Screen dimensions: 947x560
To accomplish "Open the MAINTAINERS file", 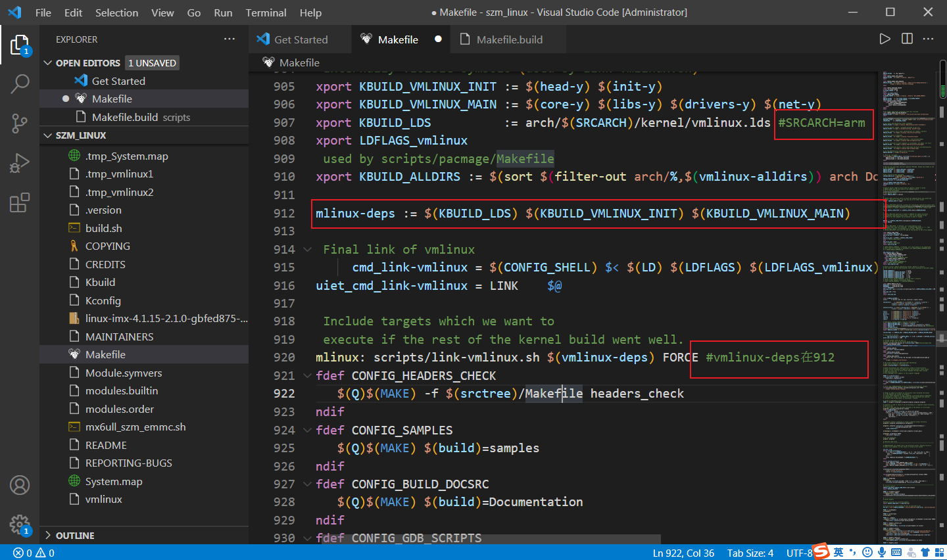I will (x=144, y=337).
